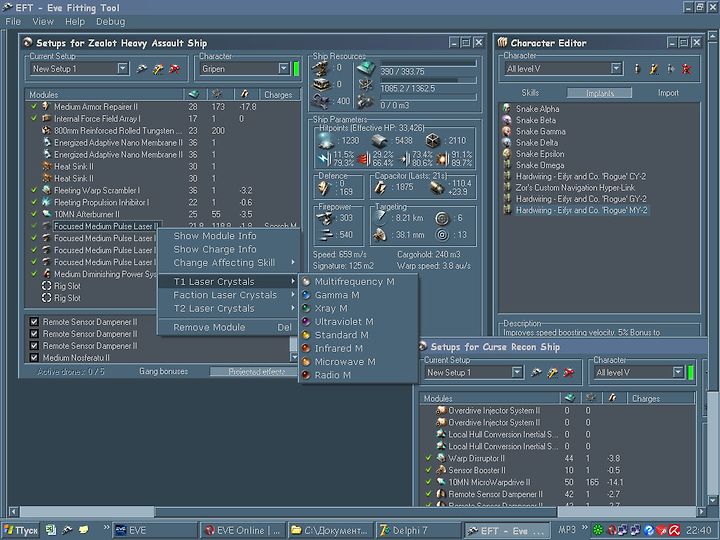Click the red delete character icon in Character Editor
This screenshot has width=720, height=540.
[686, 69]
